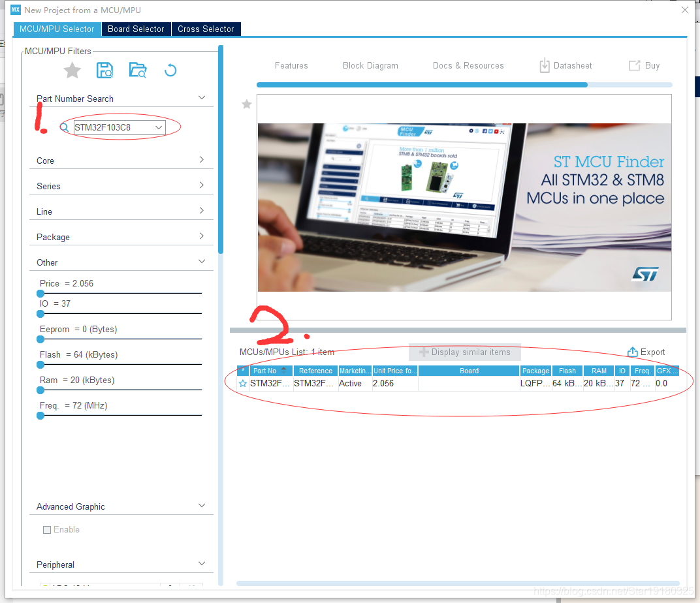This screenshot has width=700, height=603.
Task: Sort arrow on Part No header
Action: [x=284, y=369]
